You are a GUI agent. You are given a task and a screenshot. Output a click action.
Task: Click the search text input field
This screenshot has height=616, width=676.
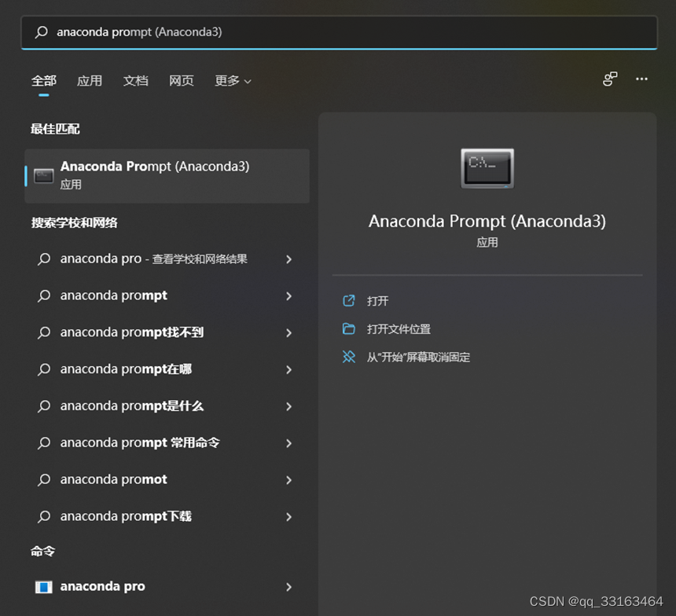[x=340, y=32]
